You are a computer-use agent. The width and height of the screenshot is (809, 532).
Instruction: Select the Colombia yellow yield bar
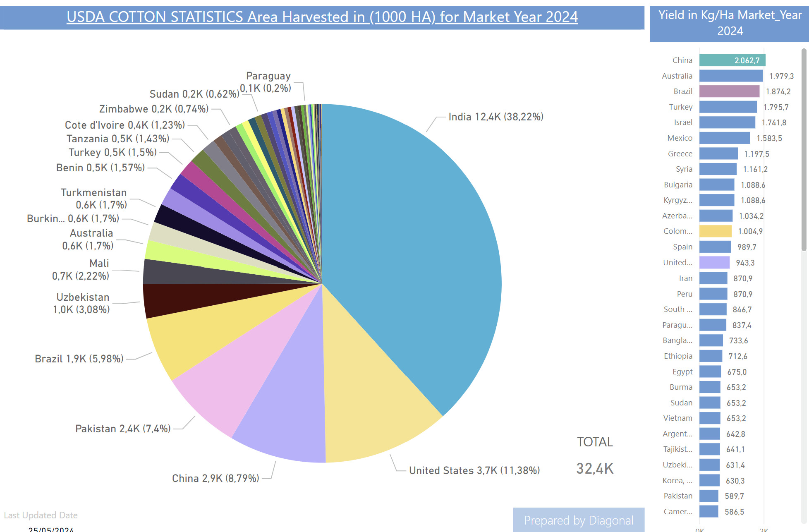715,231
